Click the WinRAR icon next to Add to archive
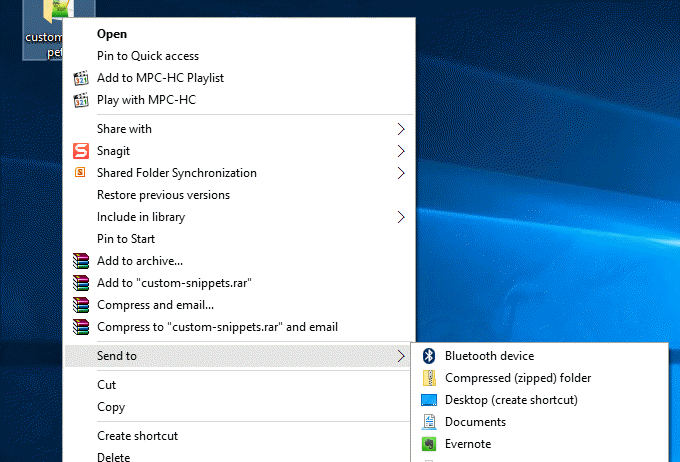Viewport: 680px width, 462px height. tap(81, 261)
